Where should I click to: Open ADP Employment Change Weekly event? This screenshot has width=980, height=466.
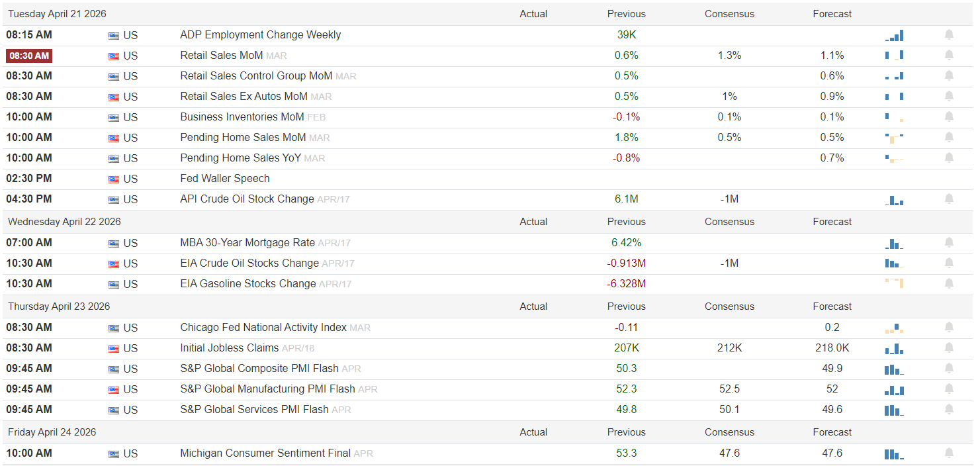pos(261,34)
